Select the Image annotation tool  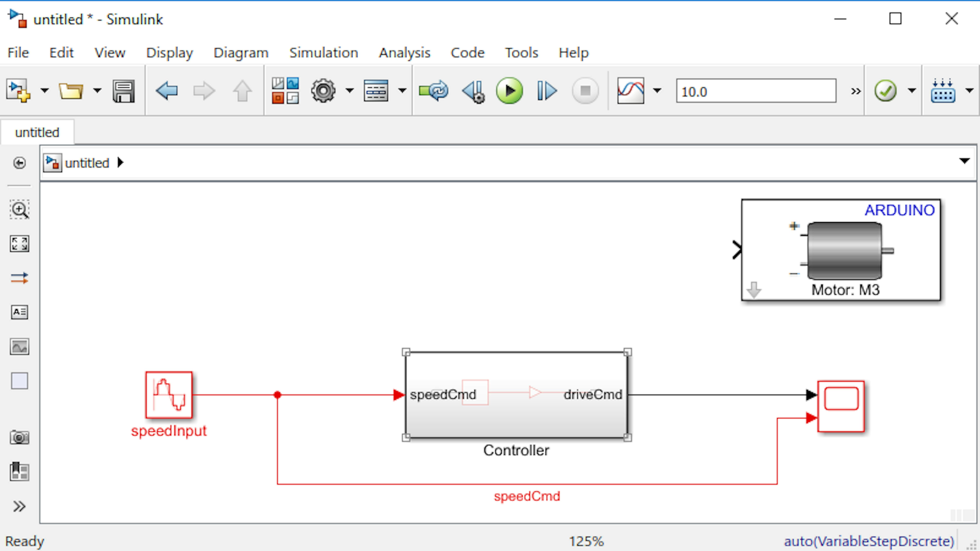click(x=19, y=346)
